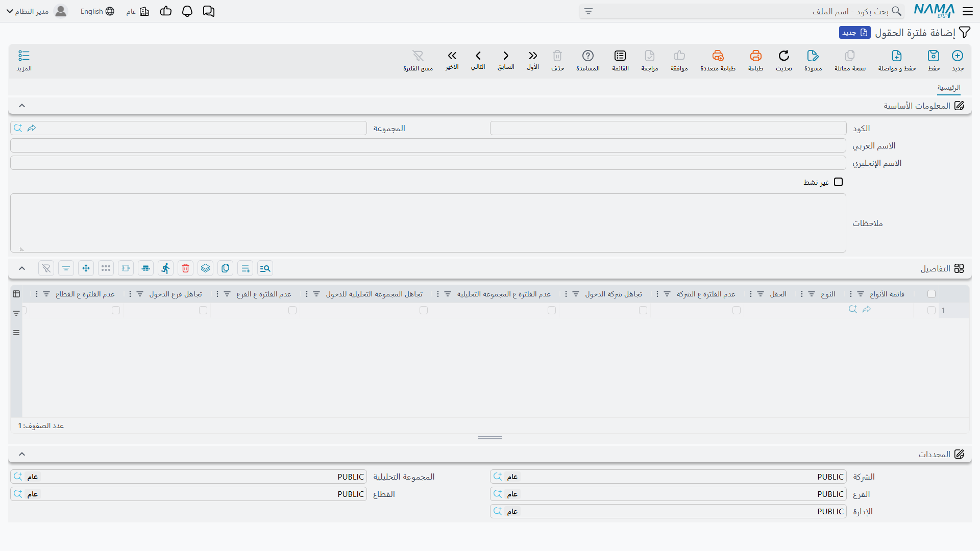This screenshot has width=980, height=551.
Task: Click the حفظ (Save) toolbar icon
Action: (x=934, y=56)
